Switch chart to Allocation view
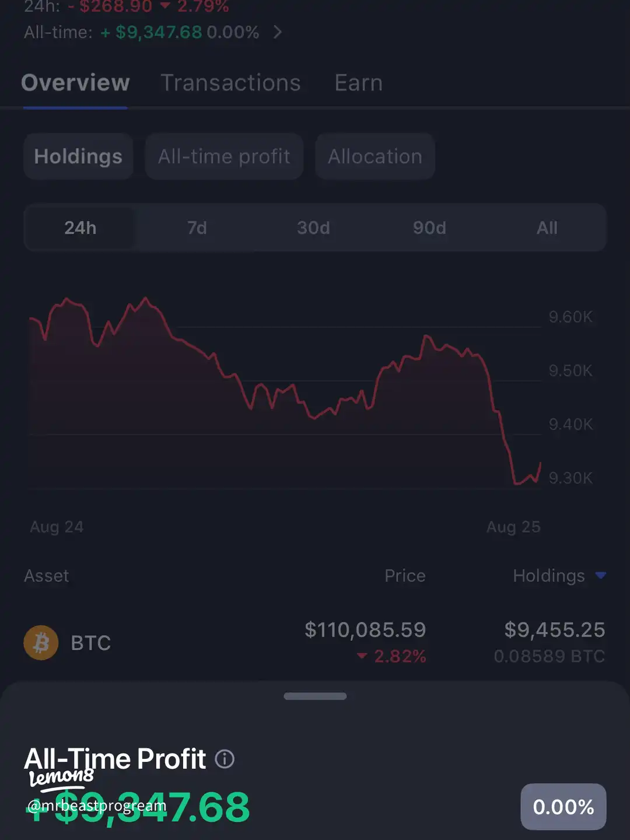 coord(374,156)
